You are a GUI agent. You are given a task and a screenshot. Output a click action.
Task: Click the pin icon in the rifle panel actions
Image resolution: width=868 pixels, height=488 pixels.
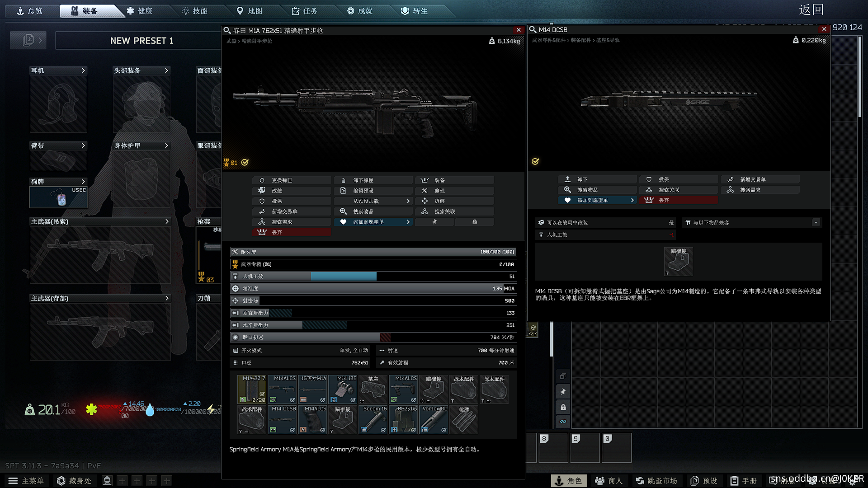pos(434,222)
